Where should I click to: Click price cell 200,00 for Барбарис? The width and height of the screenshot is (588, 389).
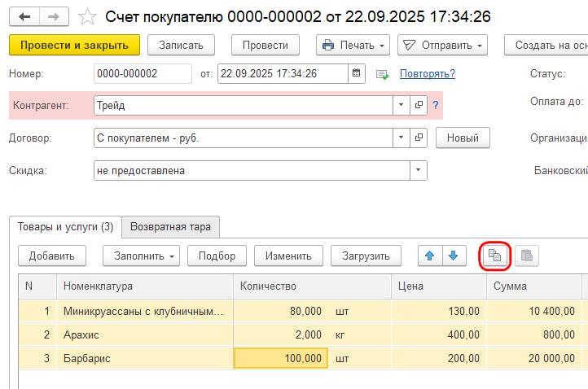click(439, 358)
